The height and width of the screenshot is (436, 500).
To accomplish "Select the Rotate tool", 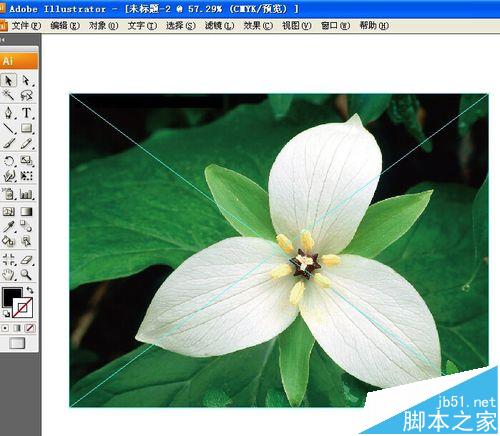I will pyautogui.click(x=8, y=161).
